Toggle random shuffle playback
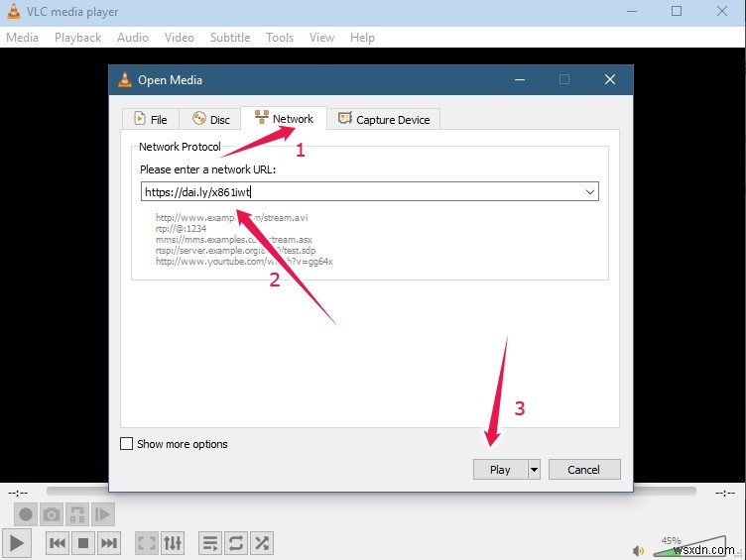 [262, 543]
